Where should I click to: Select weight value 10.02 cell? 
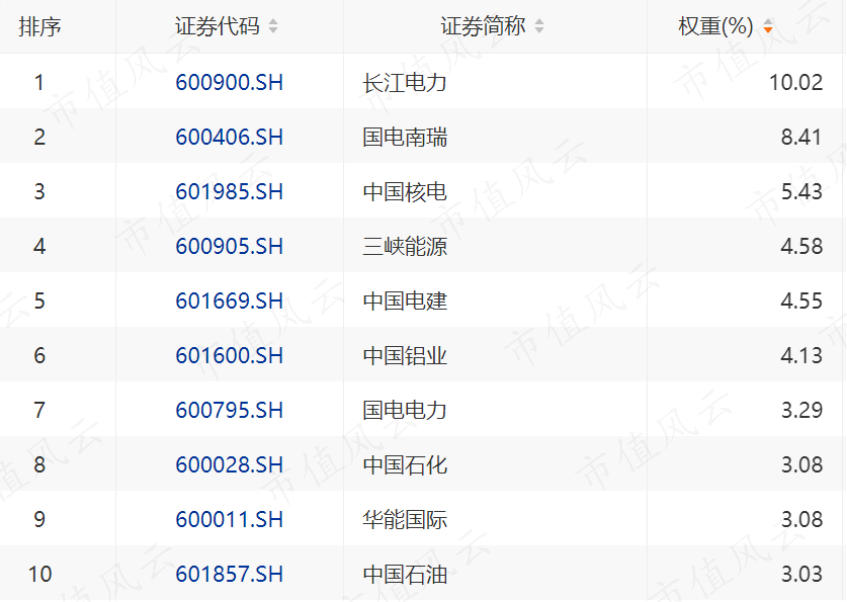pos(796,83)
